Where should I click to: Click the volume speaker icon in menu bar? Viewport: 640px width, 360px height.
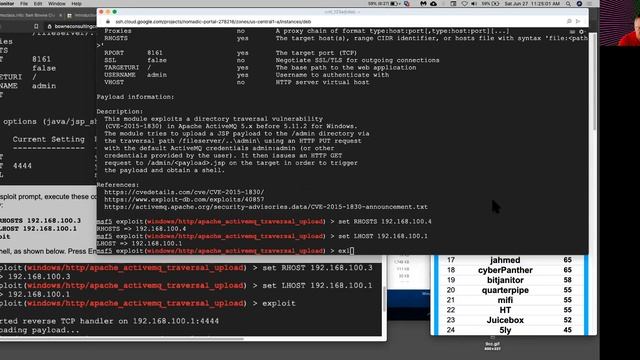tap(474, 4)
